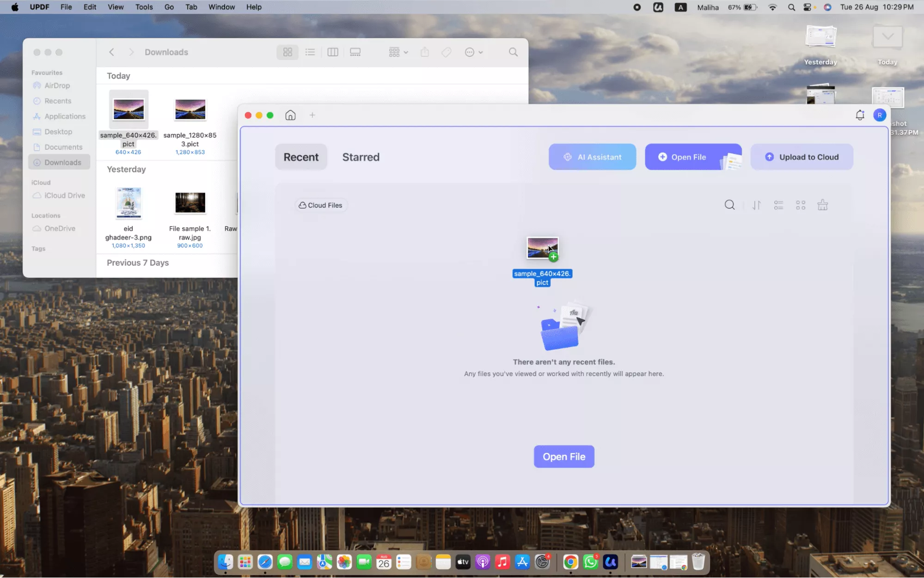Open the Finder grouping dropdown
This screenshot has width=924, height=578.
(x=397, y=52)
